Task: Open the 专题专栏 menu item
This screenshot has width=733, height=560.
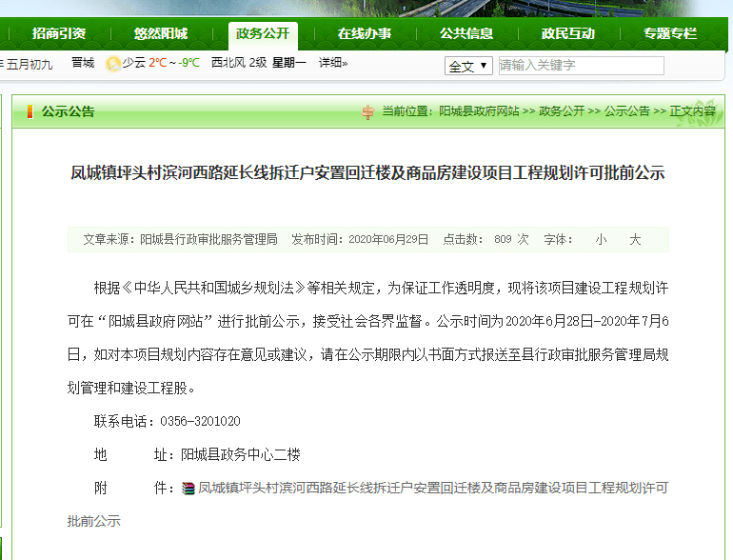Action: click(x=670, y=33)
